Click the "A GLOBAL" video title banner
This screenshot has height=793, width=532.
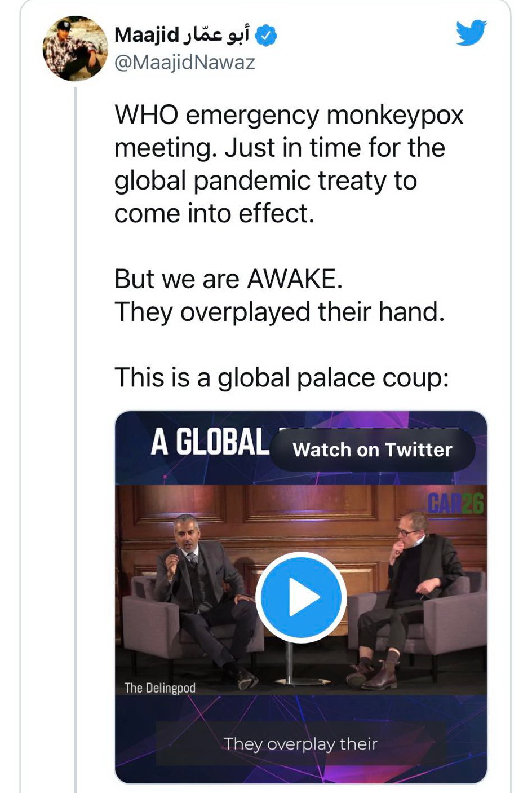click(x=210, y=442)
